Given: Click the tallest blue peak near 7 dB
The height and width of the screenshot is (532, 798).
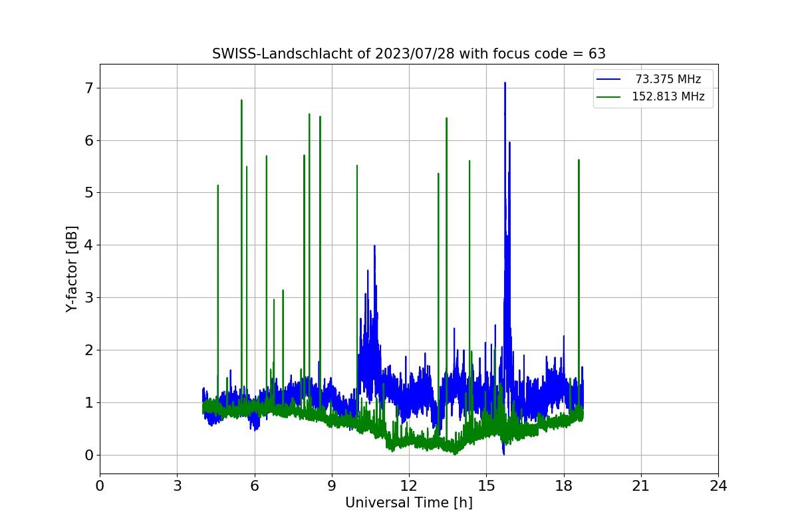Looking at the screenshot, I should (505, 84).
